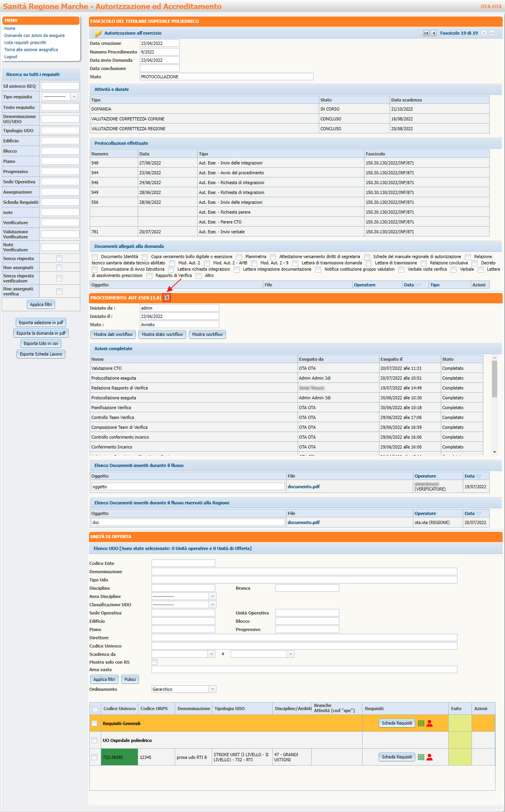This screenshot has width=505, height=812.
Task: Click the Denominazione field in UDO filters
Action: (304, 572)
